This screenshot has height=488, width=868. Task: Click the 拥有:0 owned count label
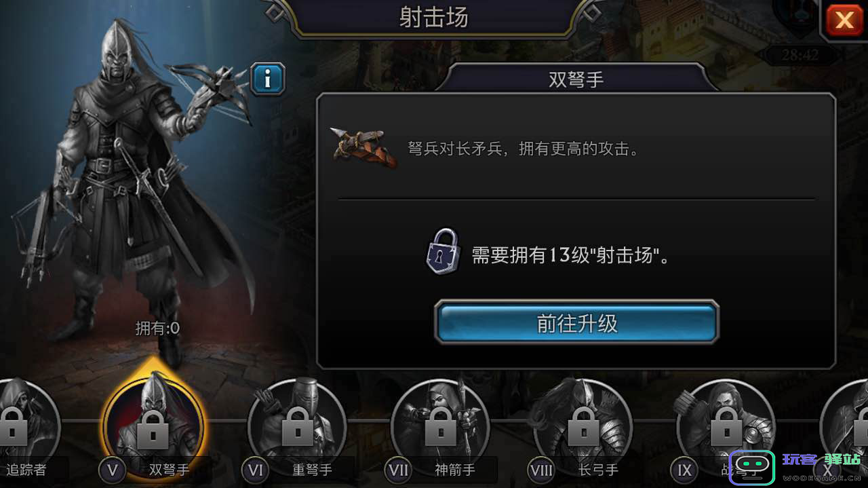pyautogui.click(x=157, y=329)
